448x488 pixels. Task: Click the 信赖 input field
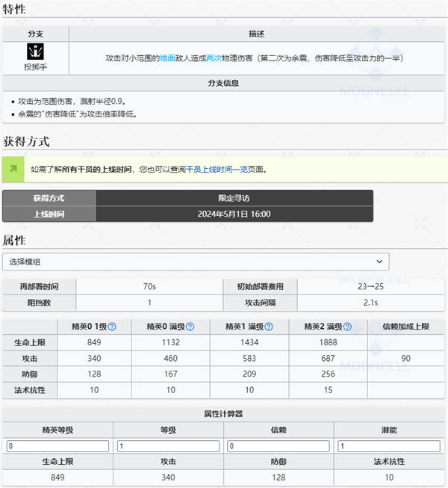coord(279,446)
